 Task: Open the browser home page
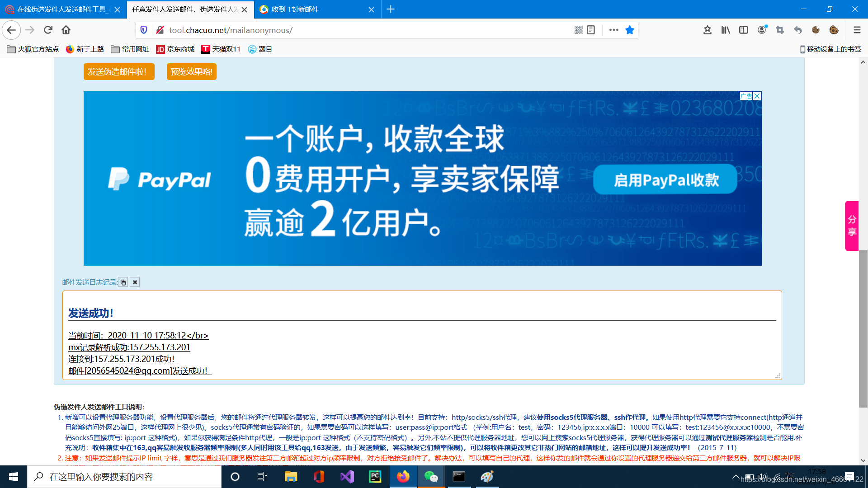click(x=66, y=30)
